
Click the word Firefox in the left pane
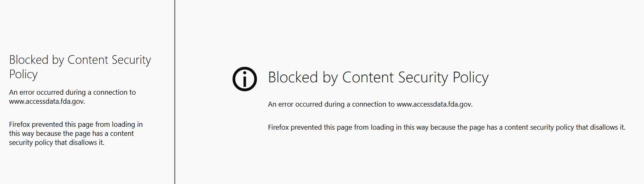19,124
